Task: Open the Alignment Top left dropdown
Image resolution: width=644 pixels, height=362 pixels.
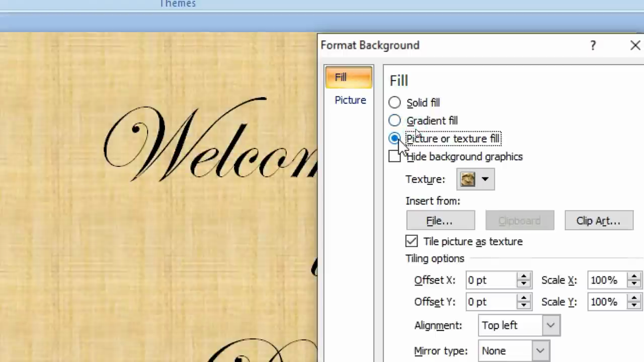Action: point(519,325)
